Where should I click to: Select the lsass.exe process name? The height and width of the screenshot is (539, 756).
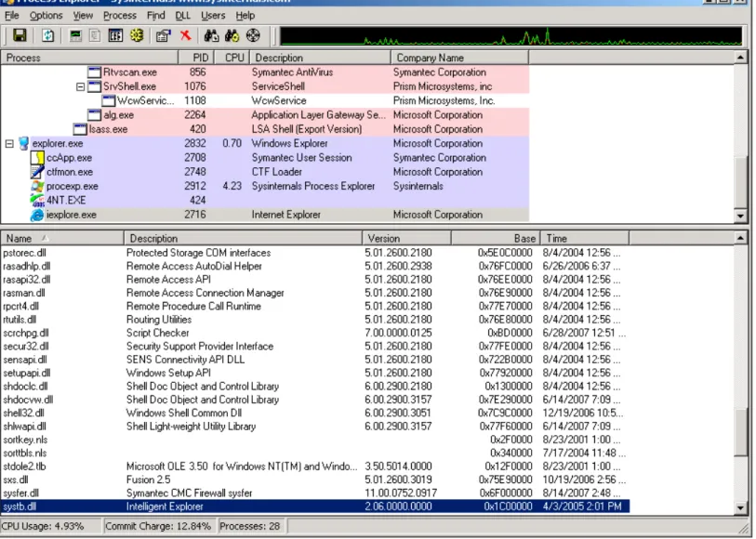(x=108, y=129)
